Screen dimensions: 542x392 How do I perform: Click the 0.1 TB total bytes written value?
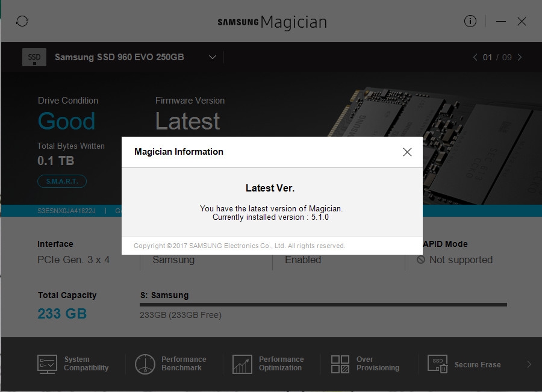tap(55, 161)
